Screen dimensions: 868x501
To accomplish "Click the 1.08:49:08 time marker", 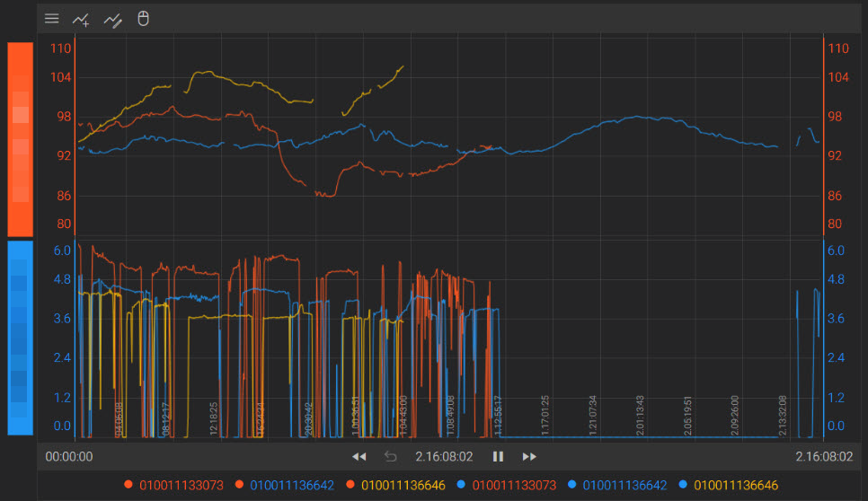I will tap(450, 416).
